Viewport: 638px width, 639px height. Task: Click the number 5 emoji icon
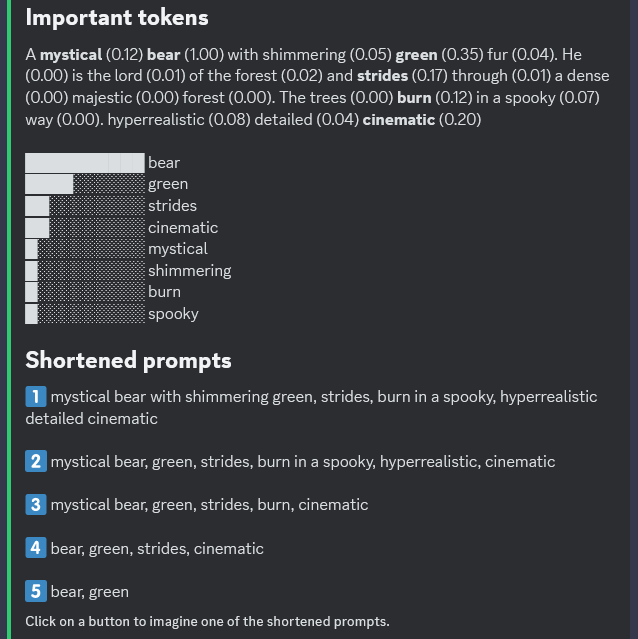35,592
